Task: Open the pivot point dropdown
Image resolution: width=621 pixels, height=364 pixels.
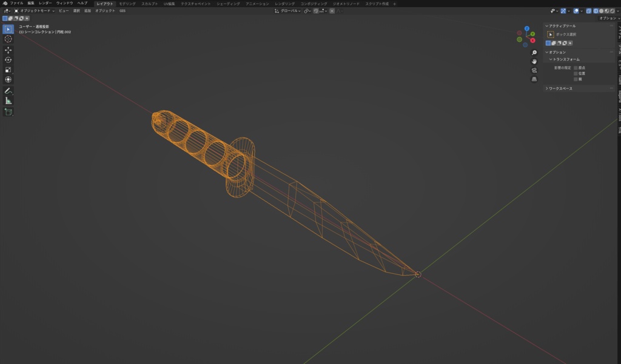Action: click(307, 11)
